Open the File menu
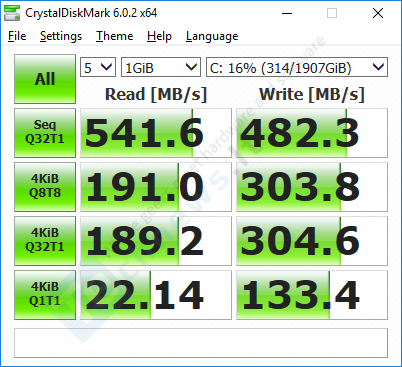This screenshot has width=402, height=367. coord(17,36)
